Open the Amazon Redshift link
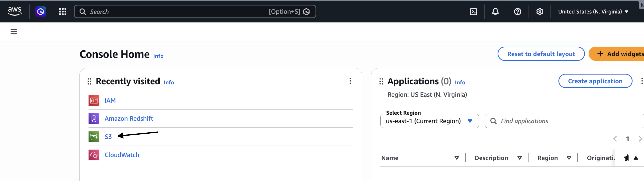 tap(129, 118)
